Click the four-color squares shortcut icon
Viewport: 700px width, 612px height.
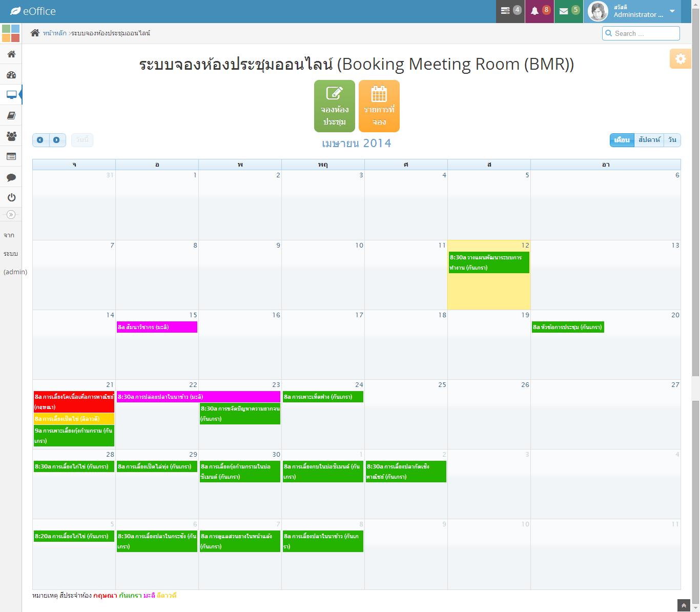[x=11, y=33]
